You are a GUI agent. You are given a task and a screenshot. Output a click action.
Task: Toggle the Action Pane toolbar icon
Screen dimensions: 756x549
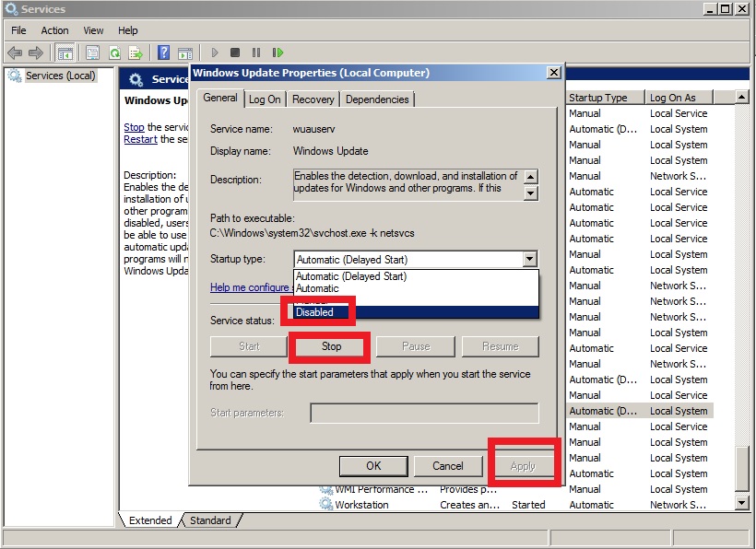(185, 53)
